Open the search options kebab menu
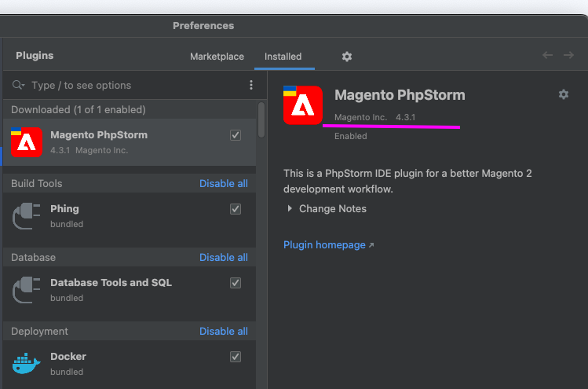Screen dimensions: 588x389 coord(251,85)
